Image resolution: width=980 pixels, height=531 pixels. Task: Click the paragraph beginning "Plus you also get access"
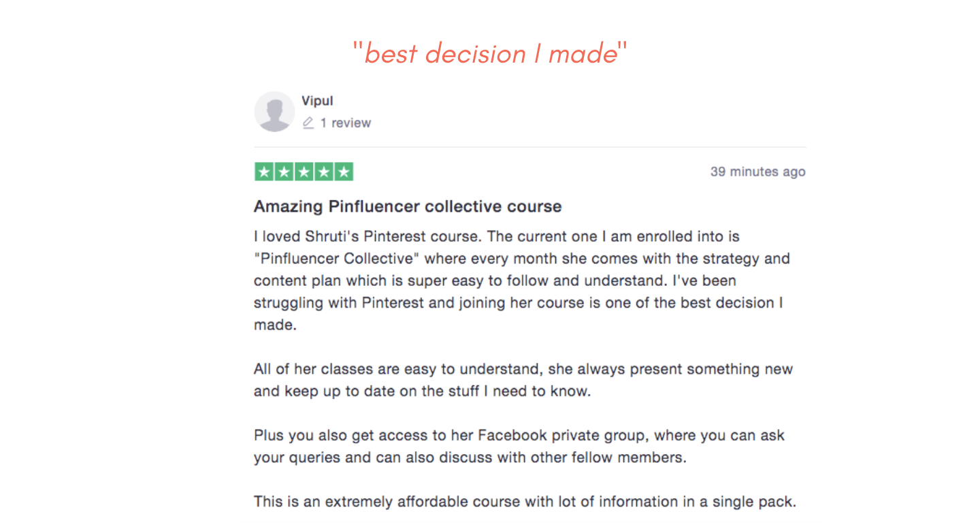(519, 446)
